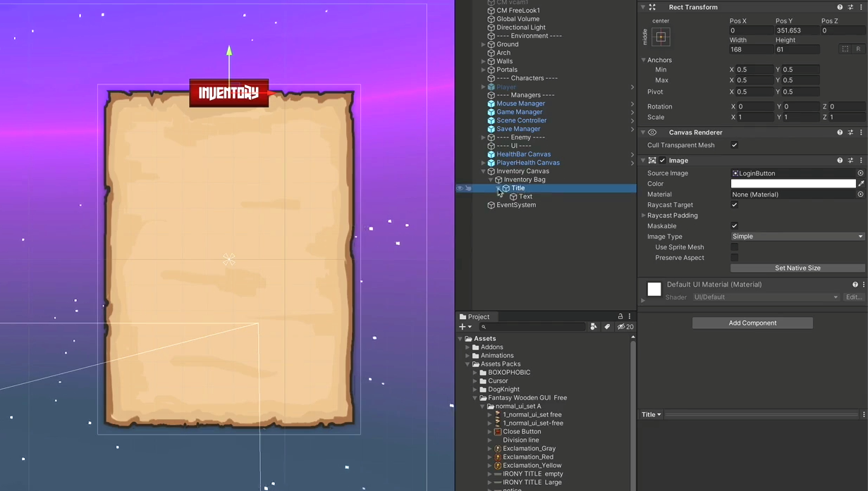Open the Image Type dropdown showing Simple
This screenshot has width=868, height=491.
click(797, 236)
